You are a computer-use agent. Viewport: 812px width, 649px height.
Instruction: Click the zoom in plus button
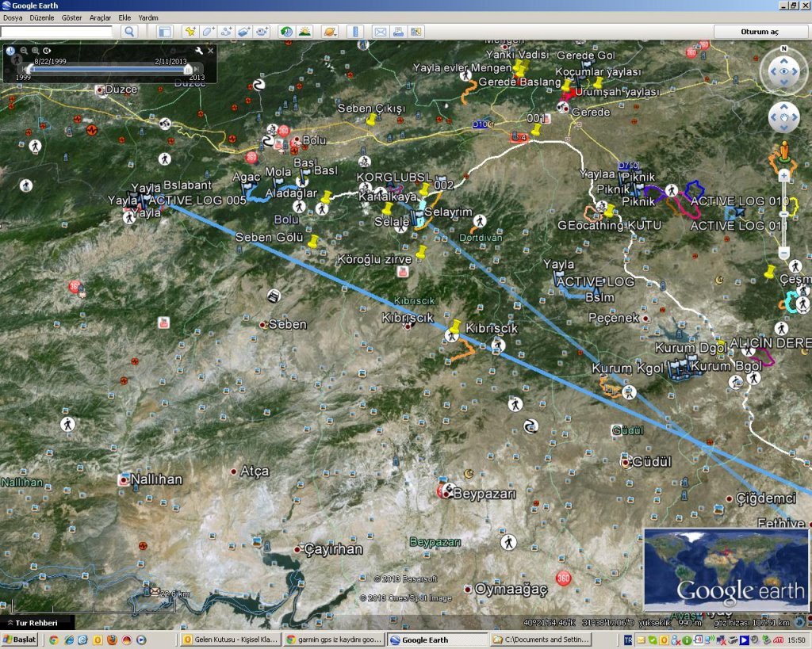point(784,176)
